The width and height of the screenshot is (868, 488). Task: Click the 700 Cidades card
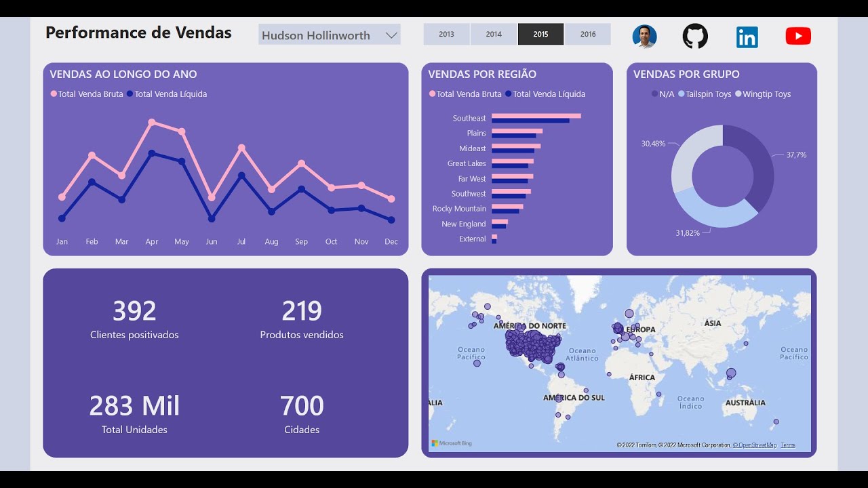[302, 413]
